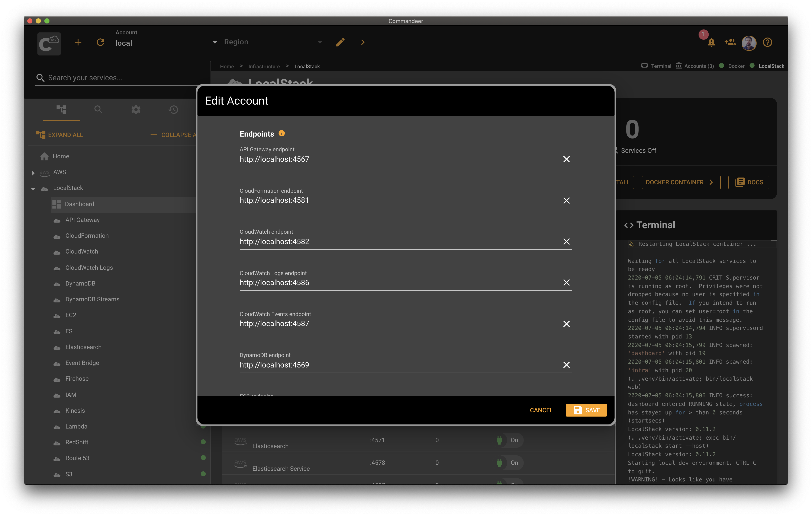812x516 pixels.
Task: Select the settings gear sidebar tab
Action: 136,110
